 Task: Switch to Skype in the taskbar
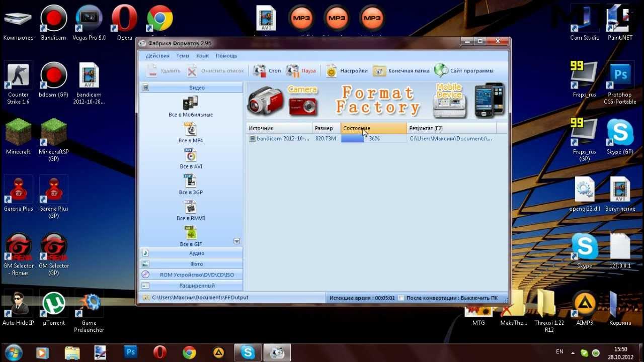point(248,352)
